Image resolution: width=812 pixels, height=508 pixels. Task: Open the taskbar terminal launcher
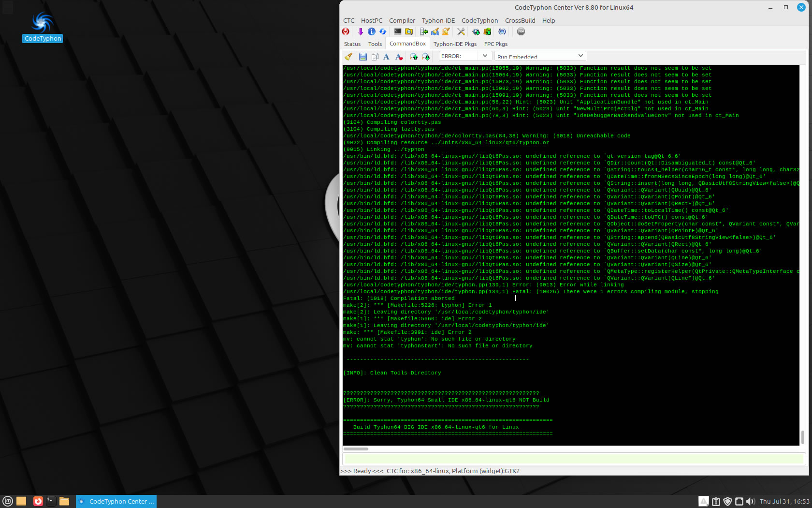click(51, 501)
